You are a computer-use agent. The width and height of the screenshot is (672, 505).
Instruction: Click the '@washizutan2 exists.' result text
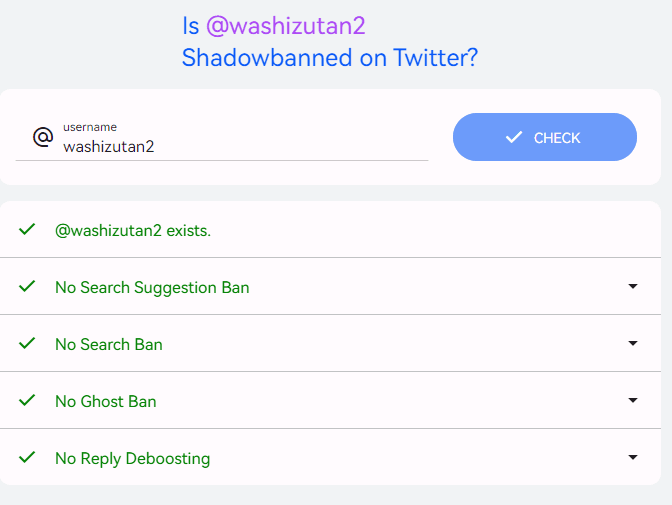133,231
